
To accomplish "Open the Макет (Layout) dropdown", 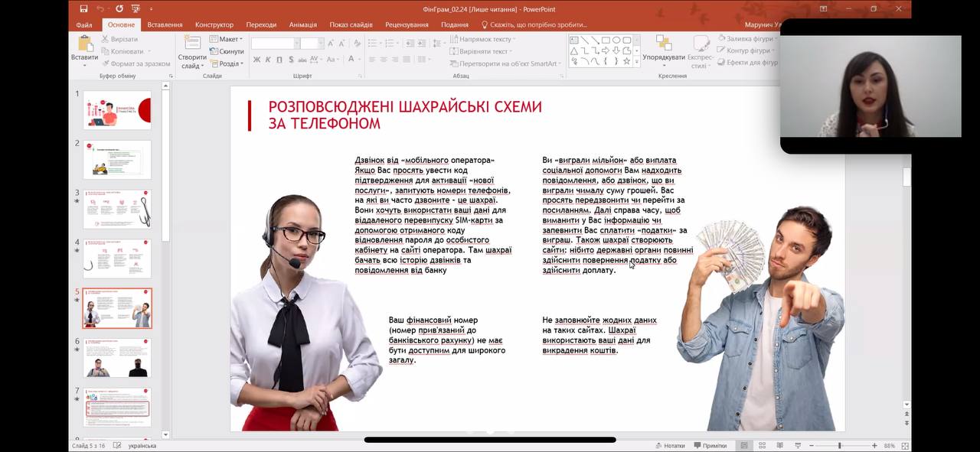I will (227, 39).
